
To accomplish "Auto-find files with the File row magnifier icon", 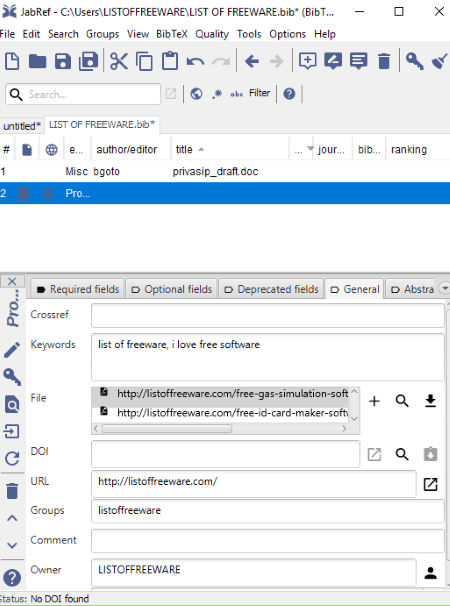I will [x=402, y=401].
